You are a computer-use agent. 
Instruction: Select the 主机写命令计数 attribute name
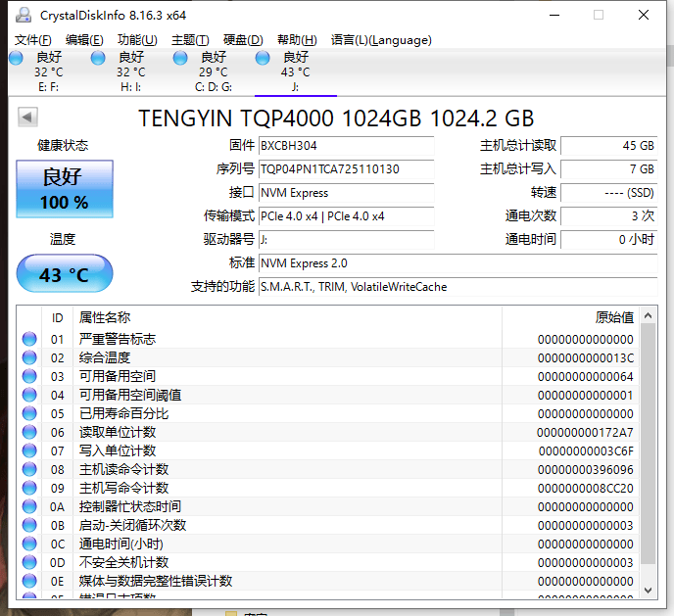tap(123, 488)
